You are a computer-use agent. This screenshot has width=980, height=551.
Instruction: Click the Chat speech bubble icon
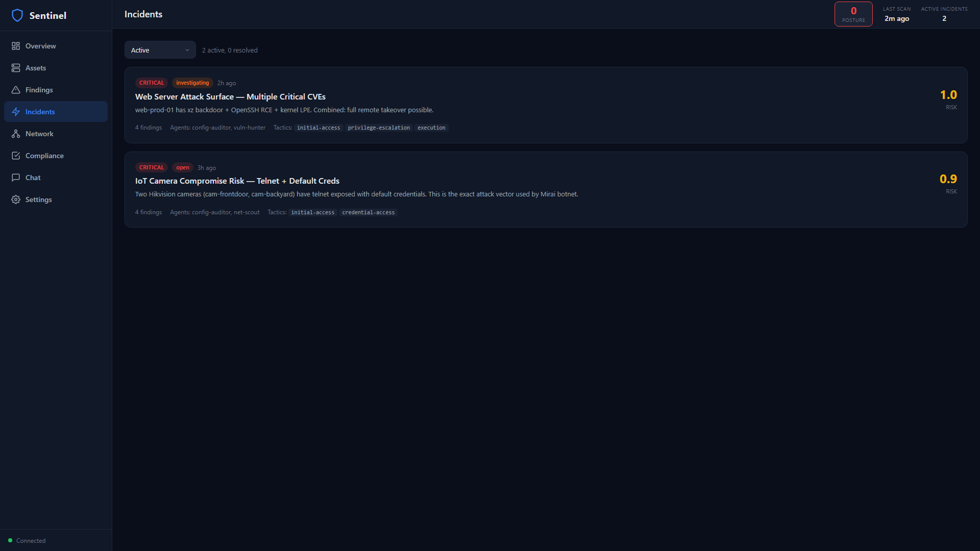click(x=16, y=178)
